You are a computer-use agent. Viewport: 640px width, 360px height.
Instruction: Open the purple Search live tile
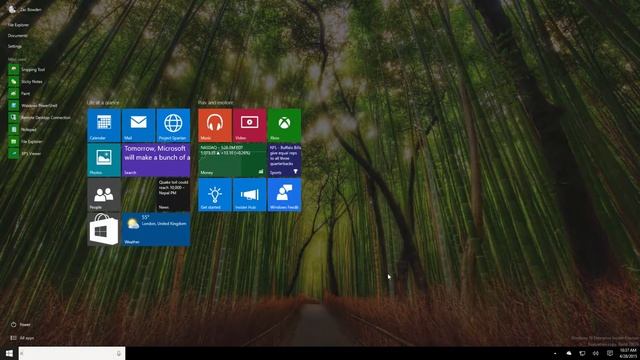[156, 160]
